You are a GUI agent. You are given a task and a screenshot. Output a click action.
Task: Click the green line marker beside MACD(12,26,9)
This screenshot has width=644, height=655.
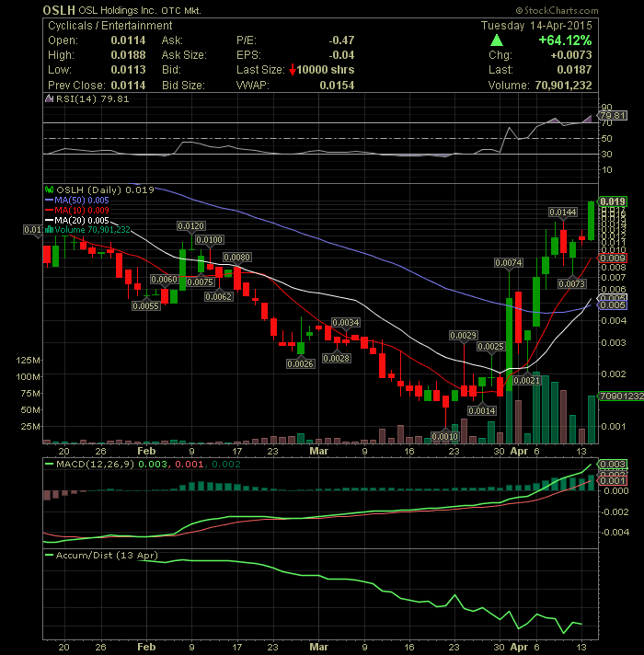click(50, 464)
